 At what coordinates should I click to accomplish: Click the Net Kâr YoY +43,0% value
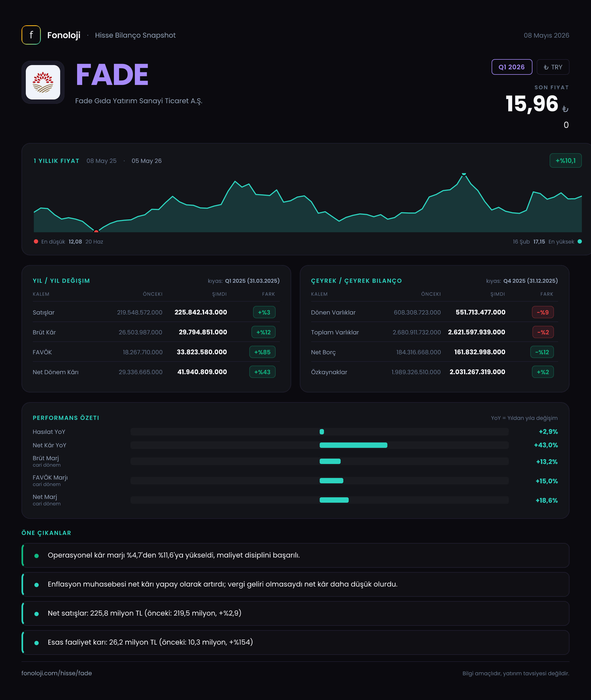[546, 445]
